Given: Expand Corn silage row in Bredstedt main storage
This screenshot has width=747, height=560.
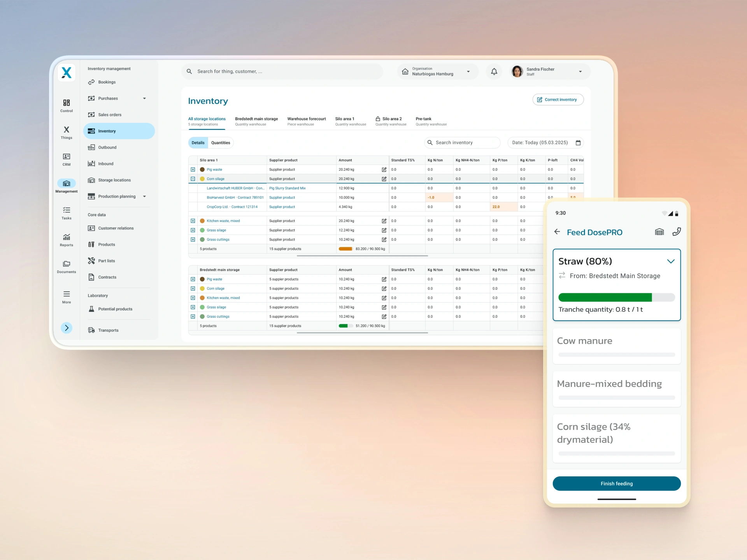Looking at the screenshot, I should pos(193,289).
